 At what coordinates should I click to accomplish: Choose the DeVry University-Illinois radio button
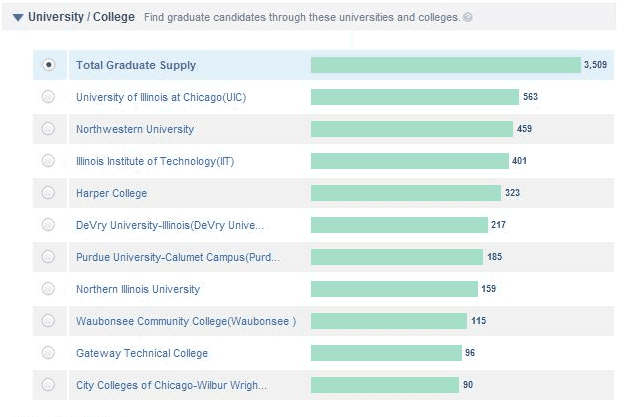pos(48,225)
